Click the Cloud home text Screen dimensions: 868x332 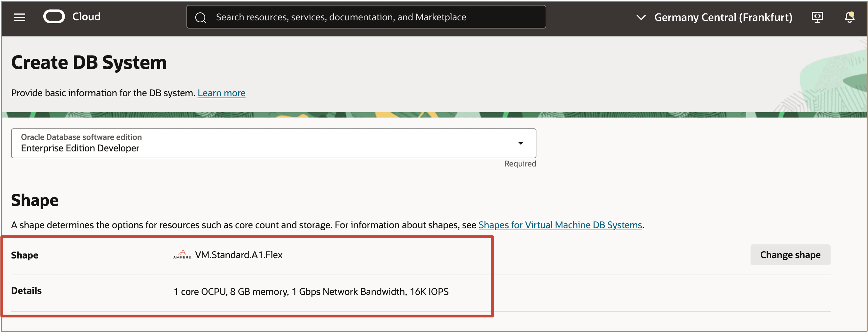click(86, 16)
